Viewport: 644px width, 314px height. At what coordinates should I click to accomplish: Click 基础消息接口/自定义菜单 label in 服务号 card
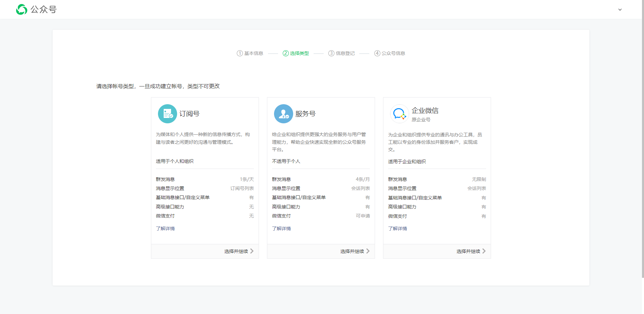tap(299, 197)
